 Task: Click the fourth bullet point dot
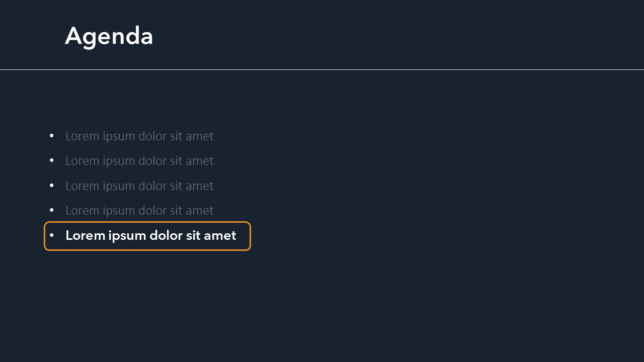pos(51,210)
